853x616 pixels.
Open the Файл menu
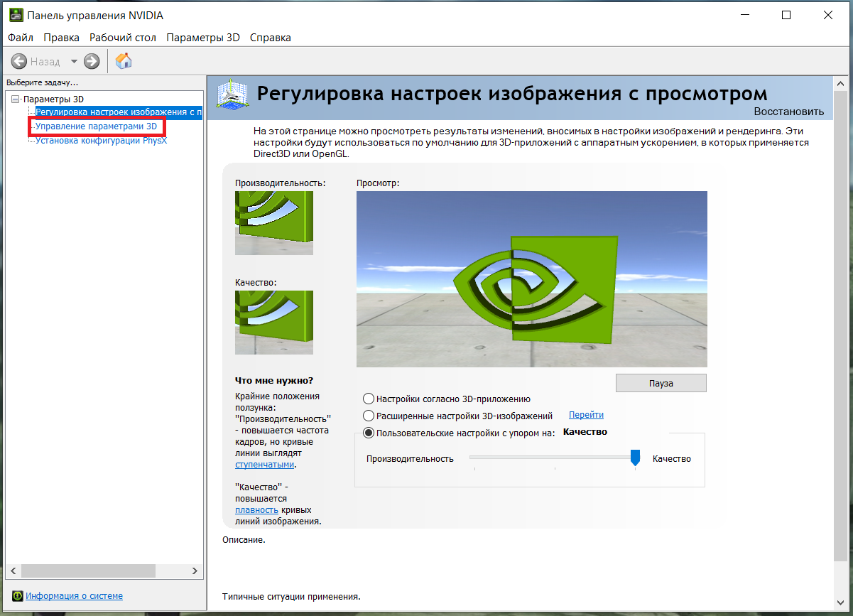tap(21, 38)
